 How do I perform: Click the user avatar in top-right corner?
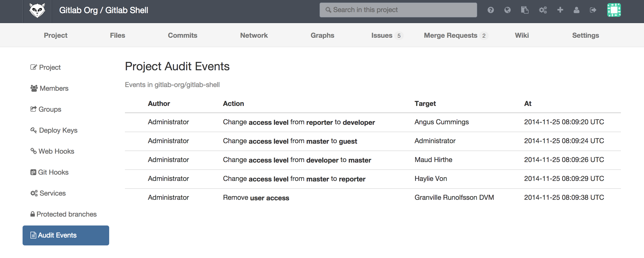[x=615, y=10]
